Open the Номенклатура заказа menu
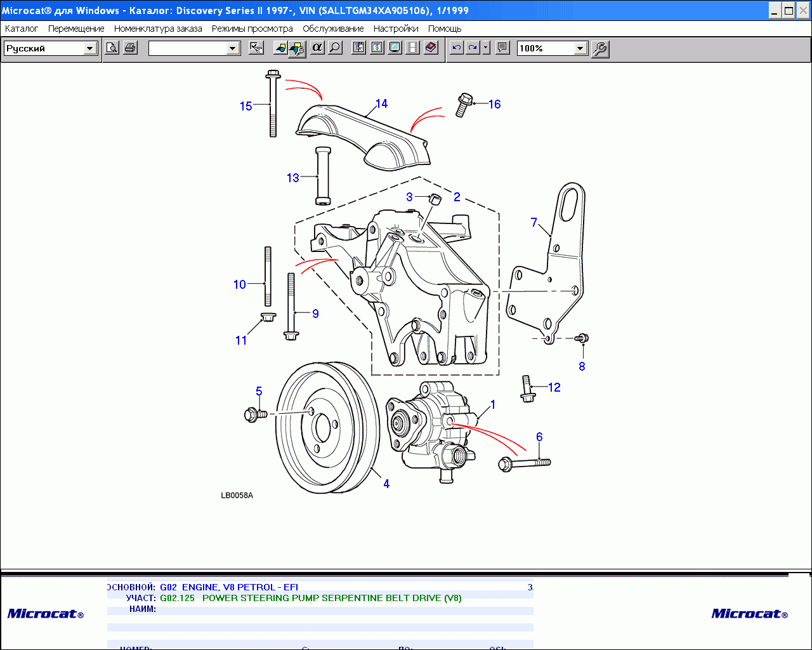812x650 pixels. click(158, 29)
